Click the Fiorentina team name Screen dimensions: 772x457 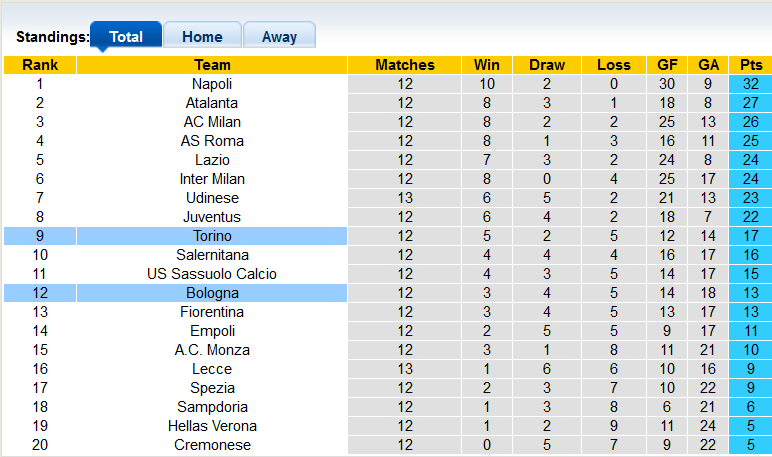click(212, 312)
